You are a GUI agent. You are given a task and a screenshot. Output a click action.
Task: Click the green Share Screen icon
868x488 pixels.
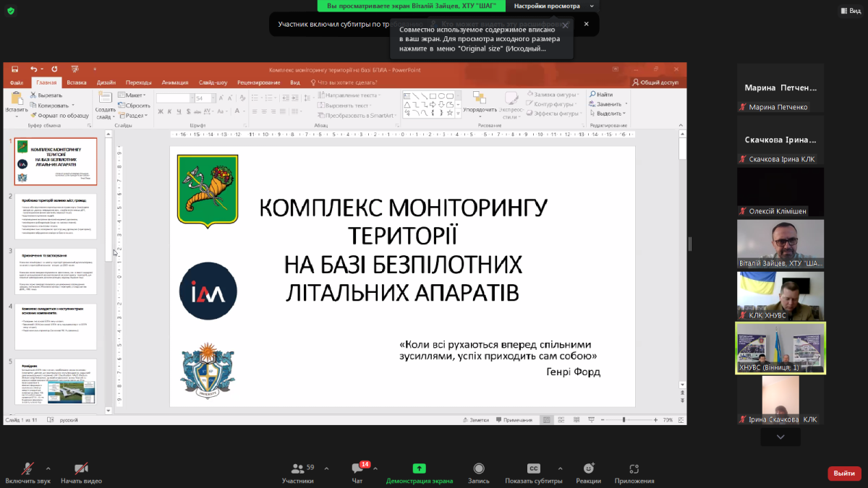pyautogui.click(x=419, y=468)
